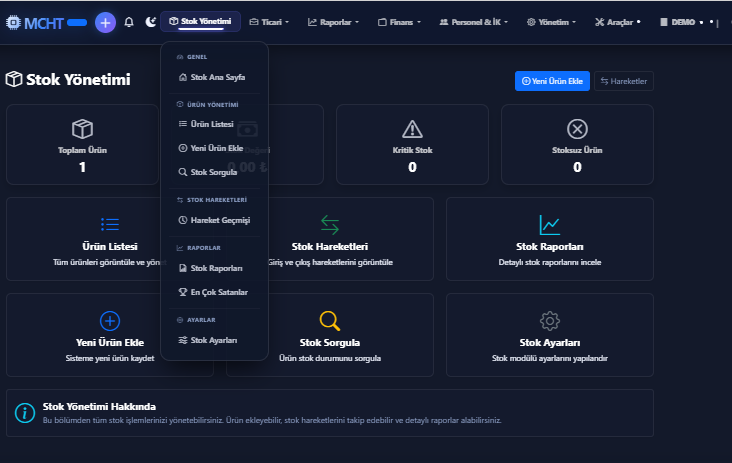Click the Stoksuz Ürün value 0
Viewport: 732px width, 463px height.
point(577,167)
